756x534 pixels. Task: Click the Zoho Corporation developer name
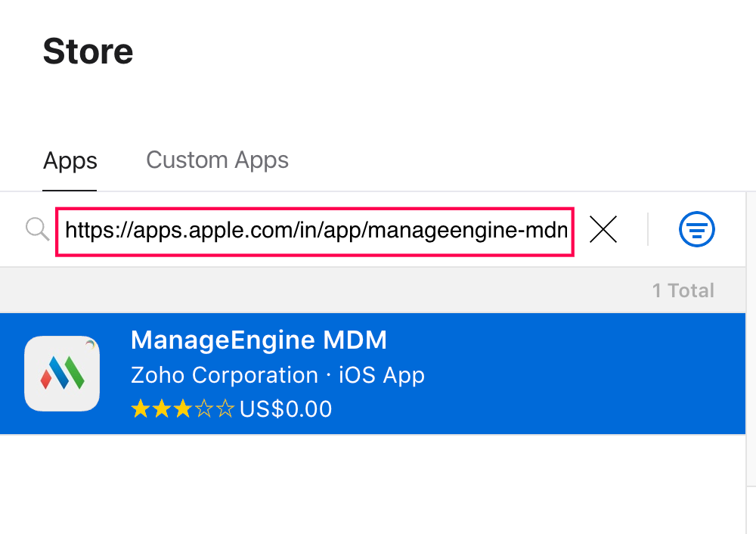[x=224, y=375]
